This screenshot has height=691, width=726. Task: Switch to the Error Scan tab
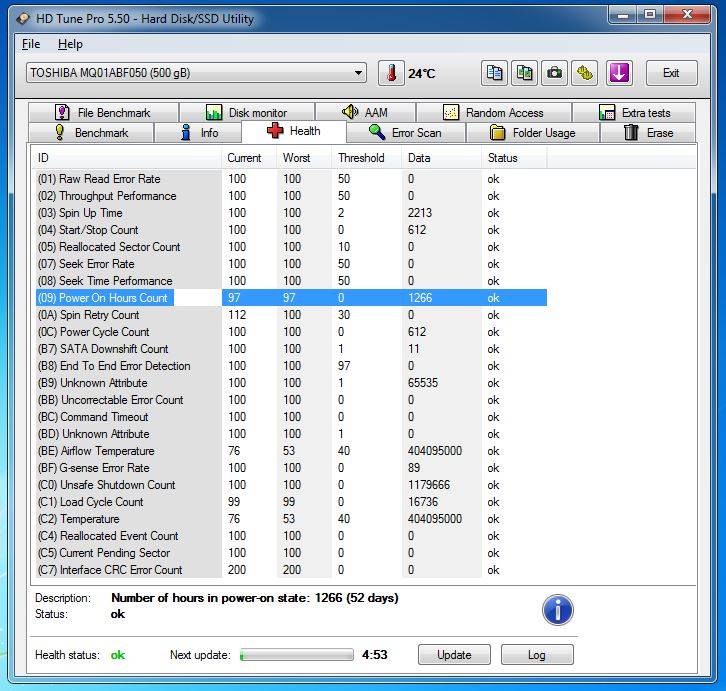[406, 133]
